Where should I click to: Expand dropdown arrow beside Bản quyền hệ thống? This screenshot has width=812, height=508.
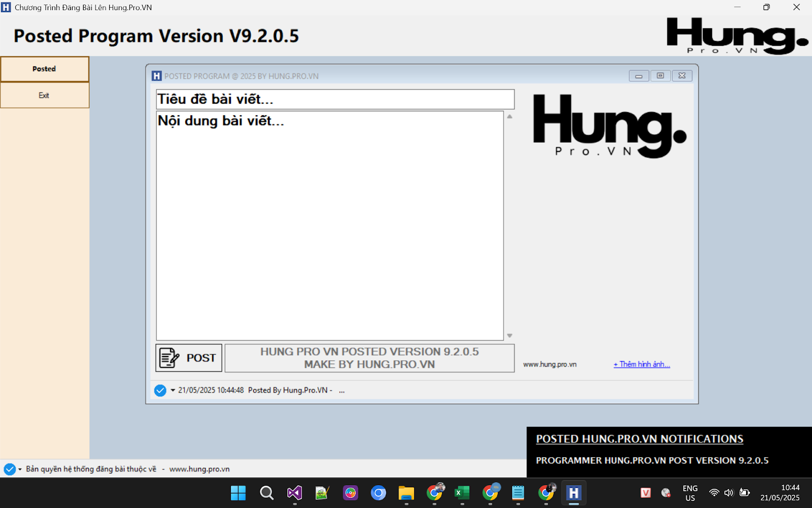coord(20,469)
